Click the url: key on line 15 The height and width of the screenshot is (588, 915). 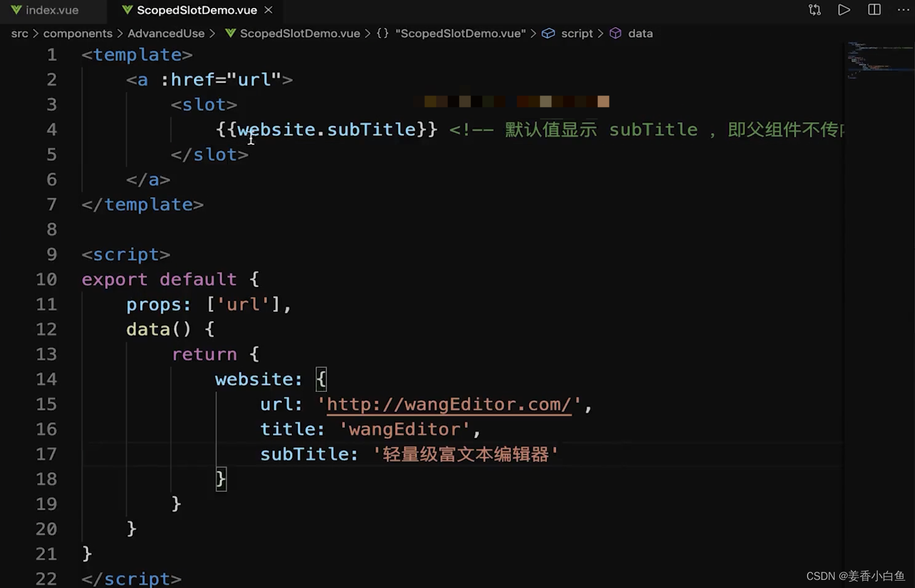[x=281, y=404]
